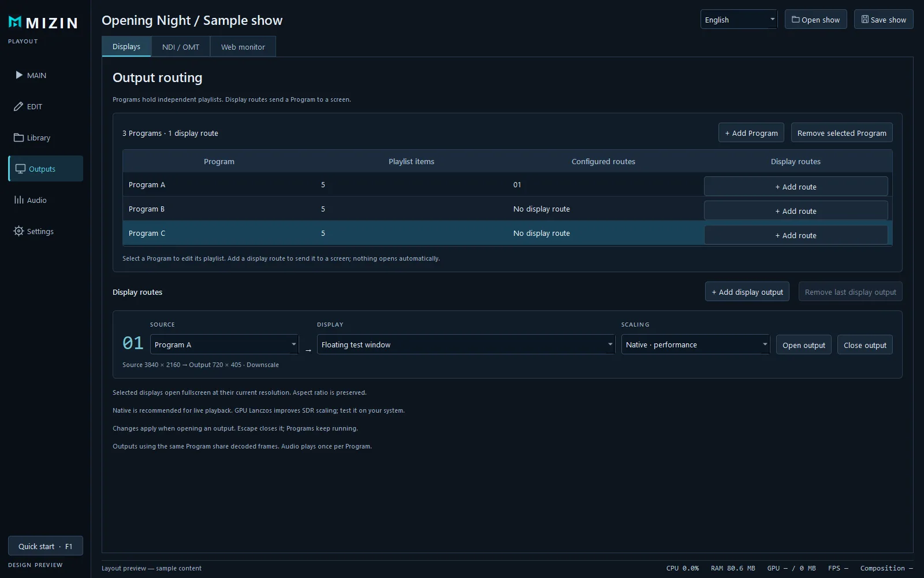Select the Program C row name
Image resolution: width=924 pixels, height=578 pixels.
147,234
